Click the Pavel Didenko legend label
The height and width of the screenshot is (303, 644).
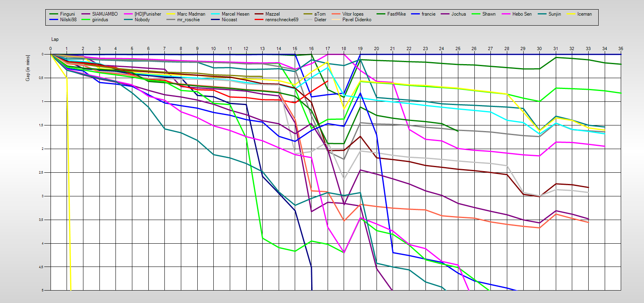[x=356, y=20]
